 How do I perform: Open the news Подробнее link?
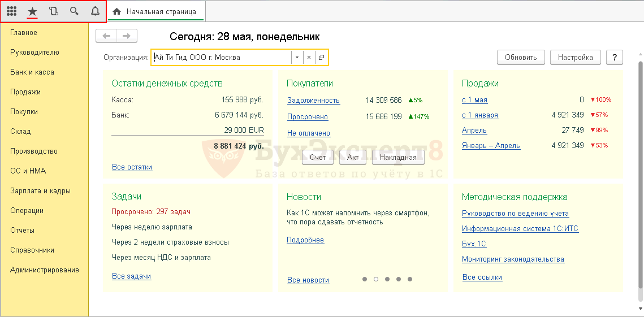[305, 240]
